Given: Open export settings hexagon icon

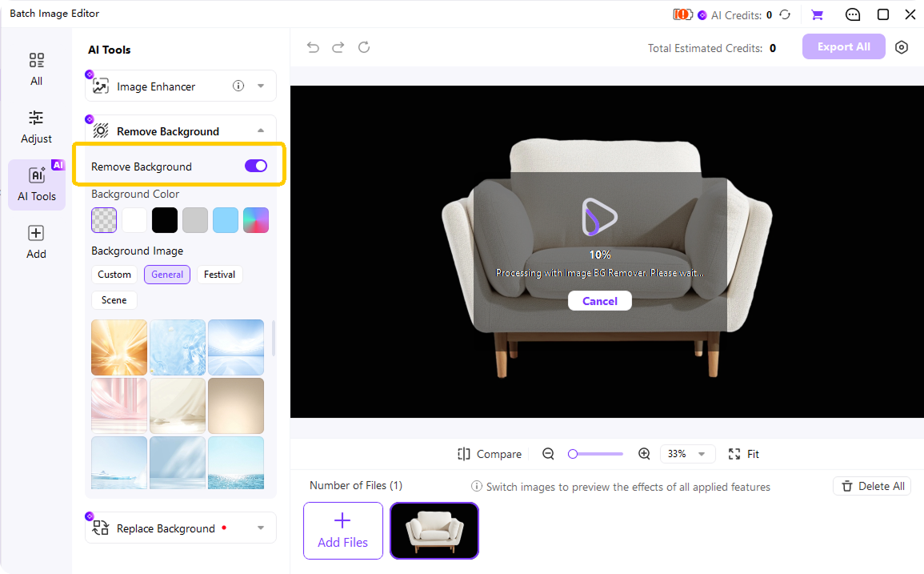Looking at the screenshot, I should pos(902,47).
